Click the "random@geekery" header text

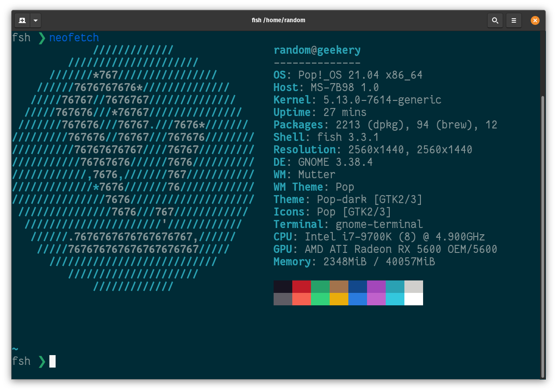(317, 50)
